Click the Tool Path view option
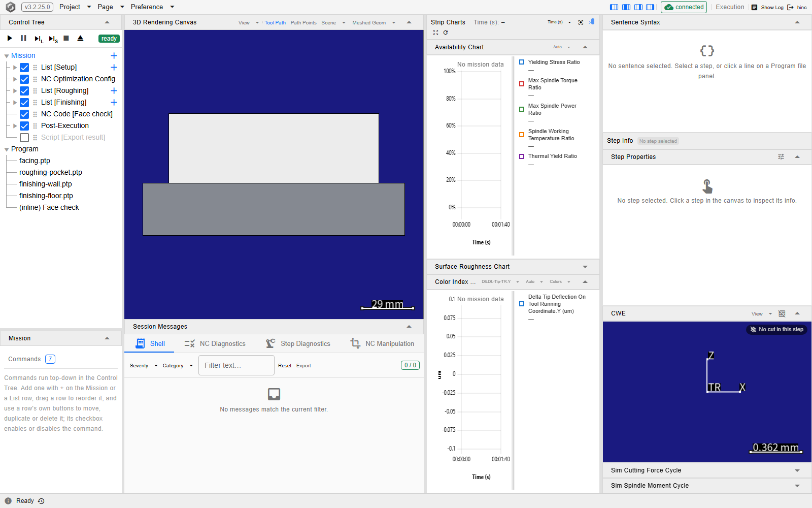 (x=275, y=23)
